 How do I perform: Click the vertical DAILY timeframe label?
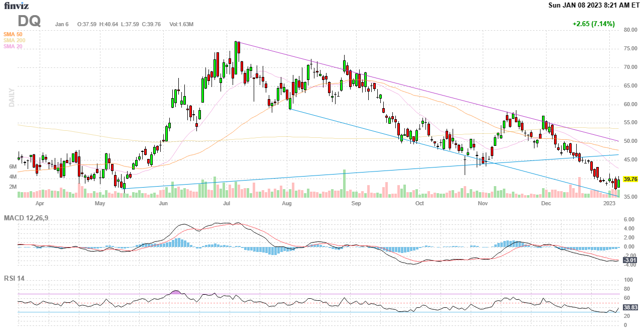(11, 97)
